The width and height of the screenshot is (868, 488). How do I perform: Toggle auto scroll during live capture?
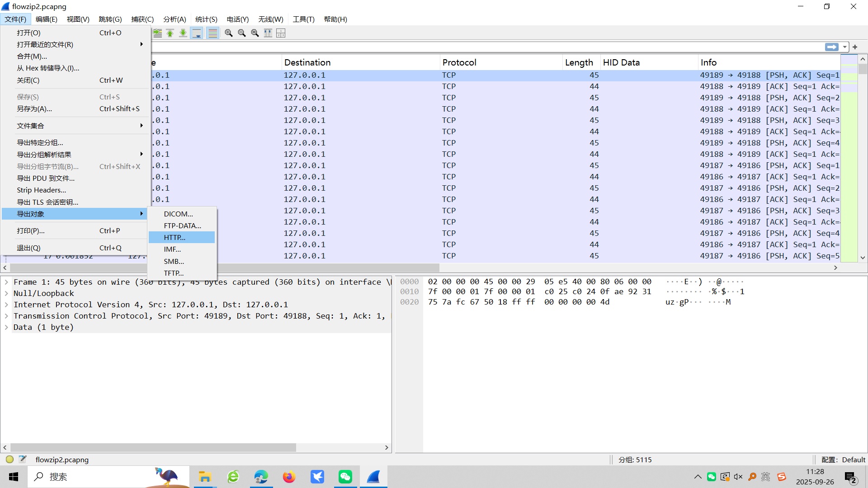[x=197, y=33]
